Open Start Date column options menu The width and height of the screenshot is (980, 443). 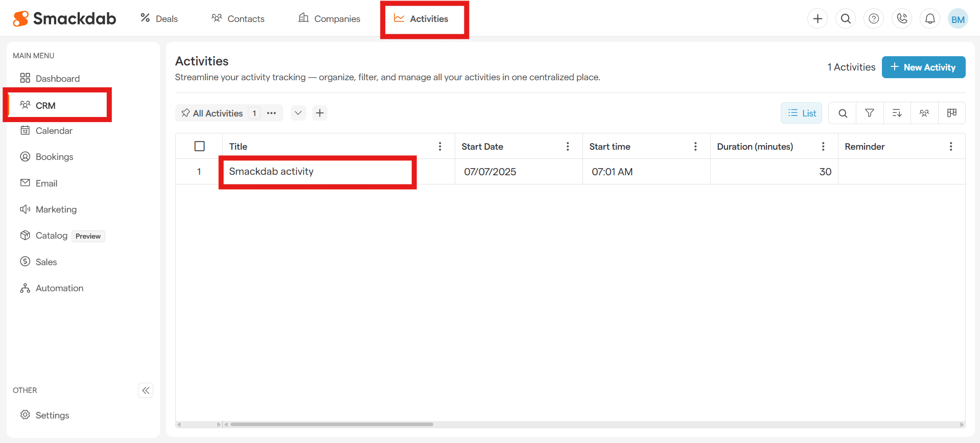tap(568, 147)
